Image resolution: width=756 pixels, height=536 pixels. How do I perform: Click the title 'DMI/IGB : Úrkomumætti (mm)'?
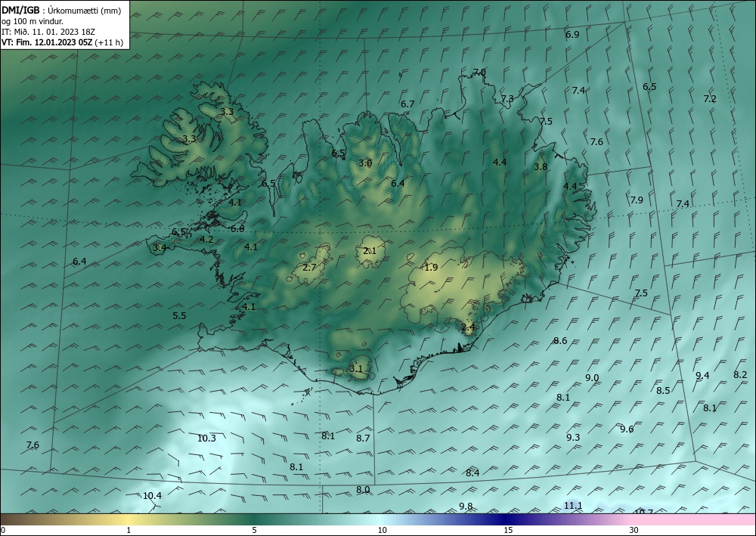pyautogui.click(x=61, y=11)
